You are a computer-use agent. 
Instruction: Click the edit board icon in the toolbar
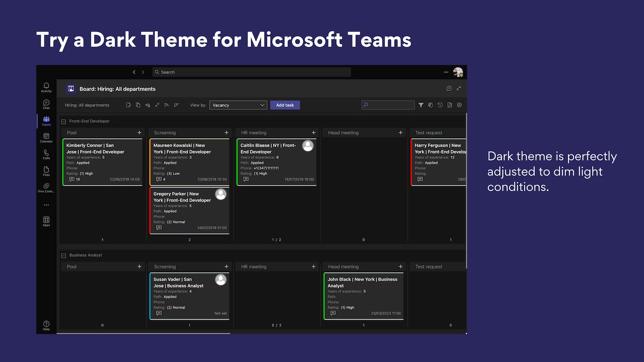pos(128,105)
